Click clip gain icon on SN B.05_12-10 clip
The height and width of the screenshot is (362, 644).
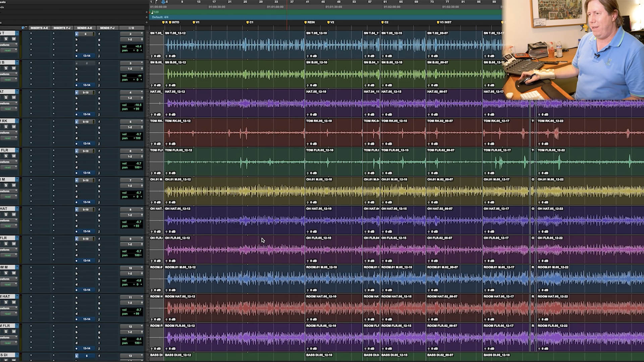tap(308, 85)
